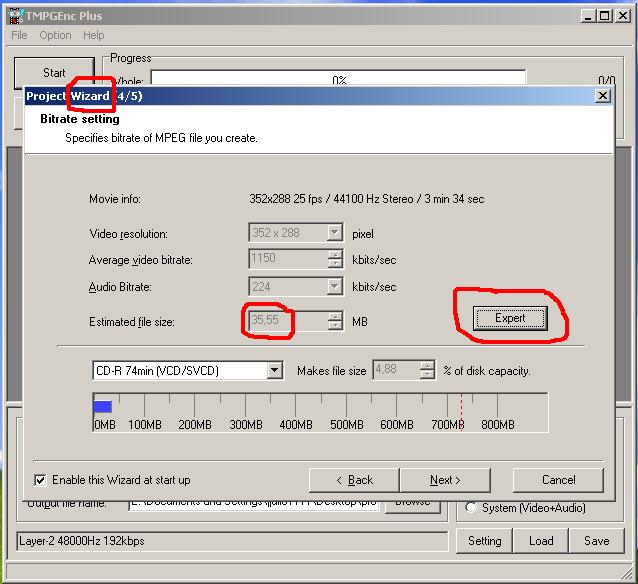Increase the estimated file size spinner
This screenshot has width=638, height=584.
pos(335,316)
